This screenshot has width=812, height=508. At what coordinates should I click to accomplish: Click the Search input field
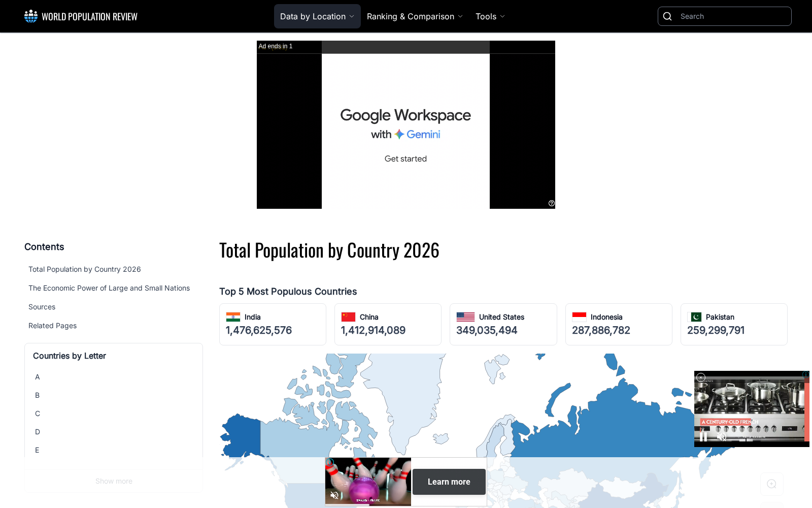click(725, 16)
